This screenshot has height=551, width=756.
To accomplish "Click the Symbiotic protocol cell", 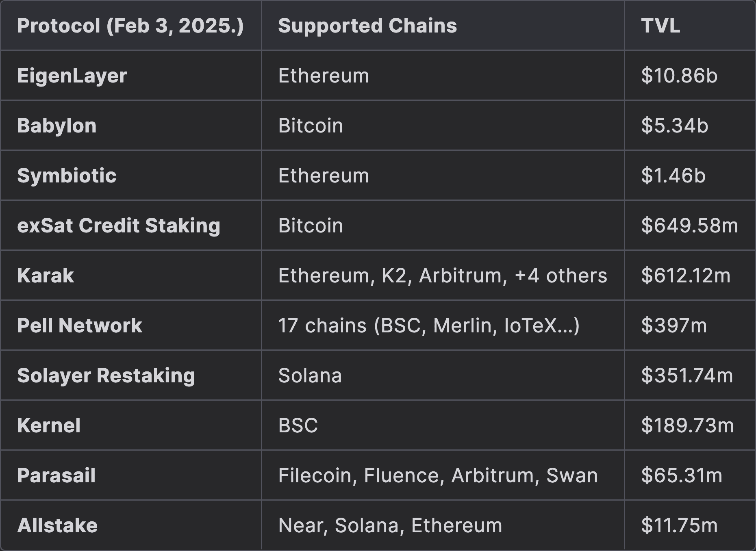I will (67, 176).
